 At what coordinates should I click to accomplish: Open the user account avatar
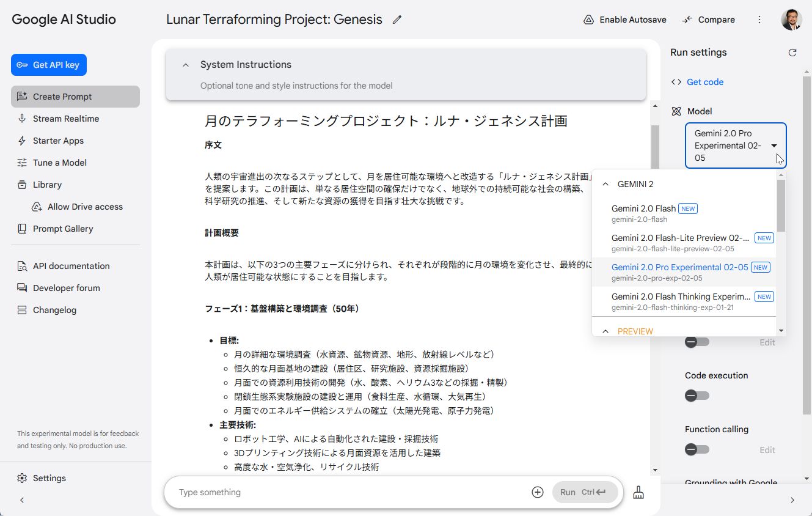point(792,20)
